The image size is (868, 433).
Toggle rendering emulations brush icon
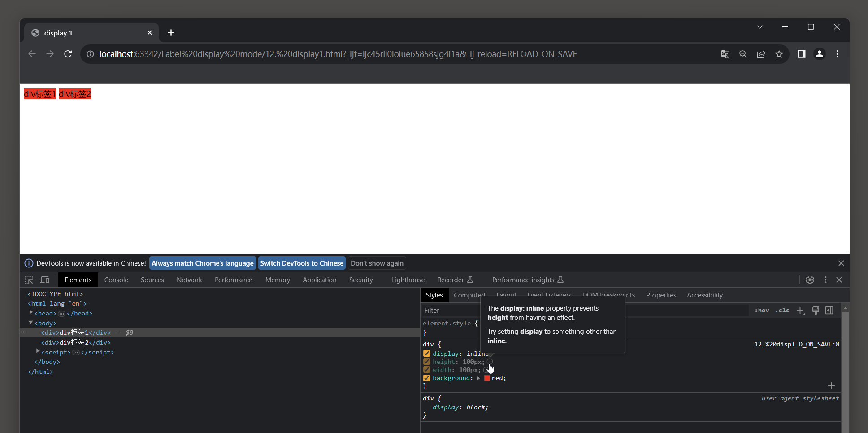pos(816,311)
